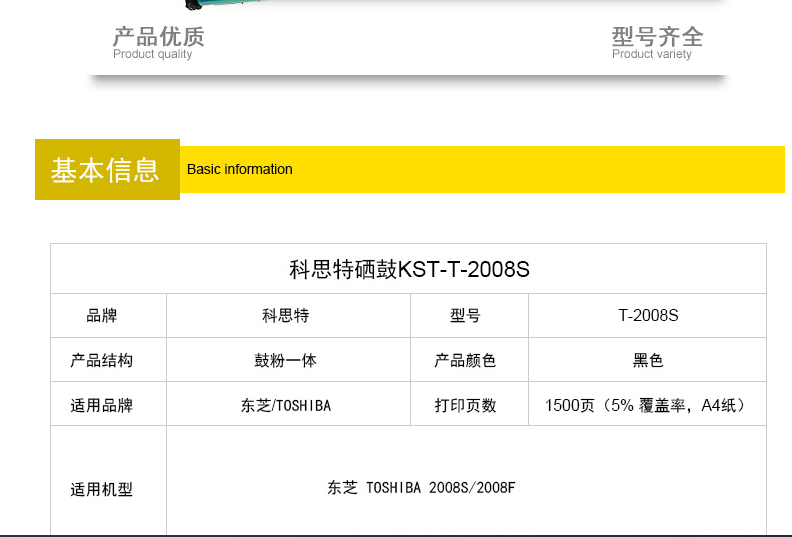The width and height of the screenshot is (792, 537).
Task: Click the 型号齐全 Product variety heading
Action: point(657,43)
